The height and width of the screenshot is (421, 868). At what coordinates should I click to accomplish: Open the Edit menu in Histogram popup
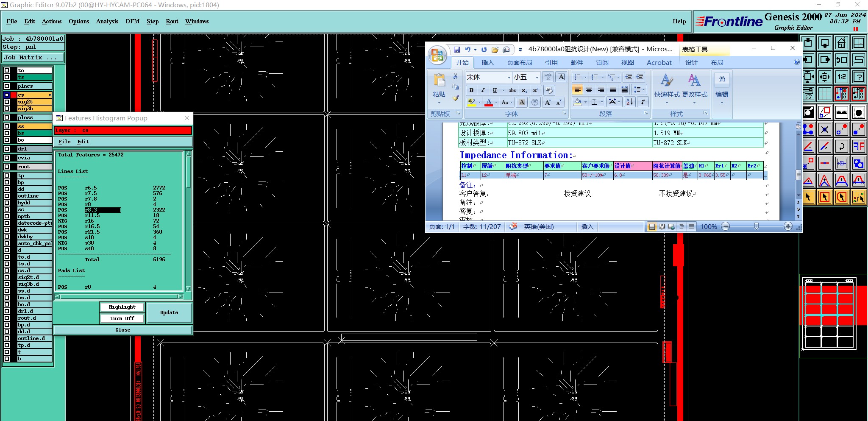click(83, 142)
